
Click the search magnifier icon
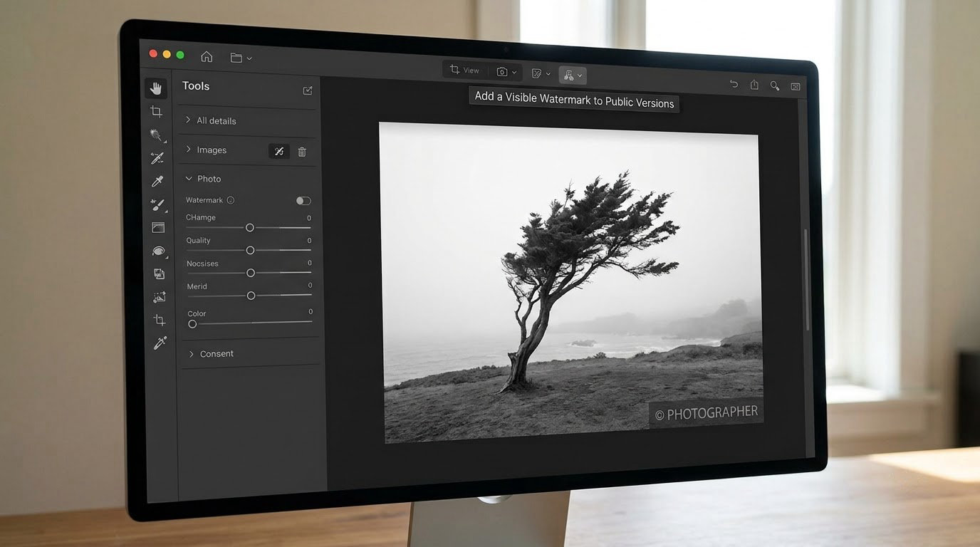[x=775, y=85]
